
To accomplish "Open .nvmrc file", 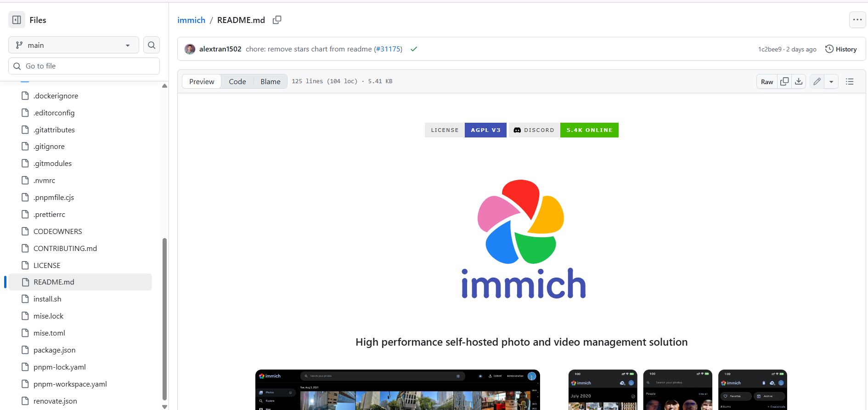I will 44,180.
